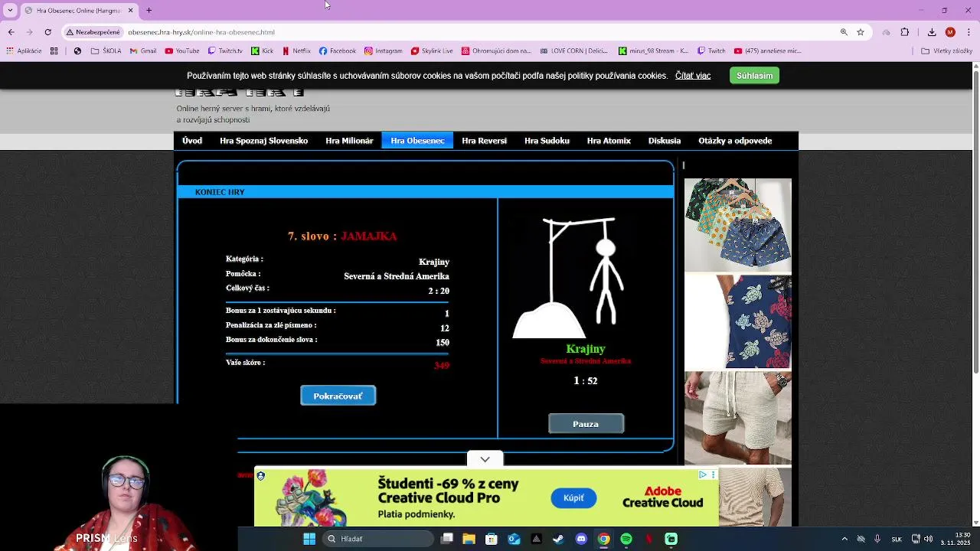Open the Chrome profile avatar
The height and width of the screenshot is (551, 980).
950,32
